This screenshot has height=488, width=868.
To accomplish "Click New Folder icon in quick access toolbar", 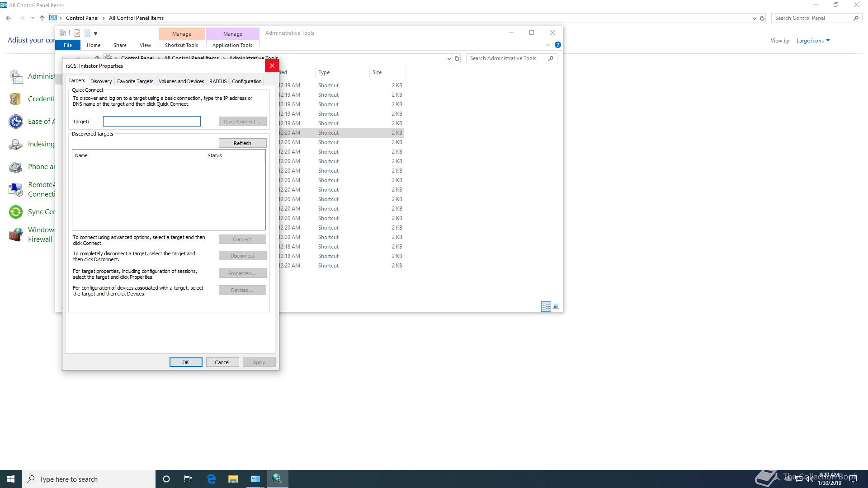I will [x=87, y=33].
